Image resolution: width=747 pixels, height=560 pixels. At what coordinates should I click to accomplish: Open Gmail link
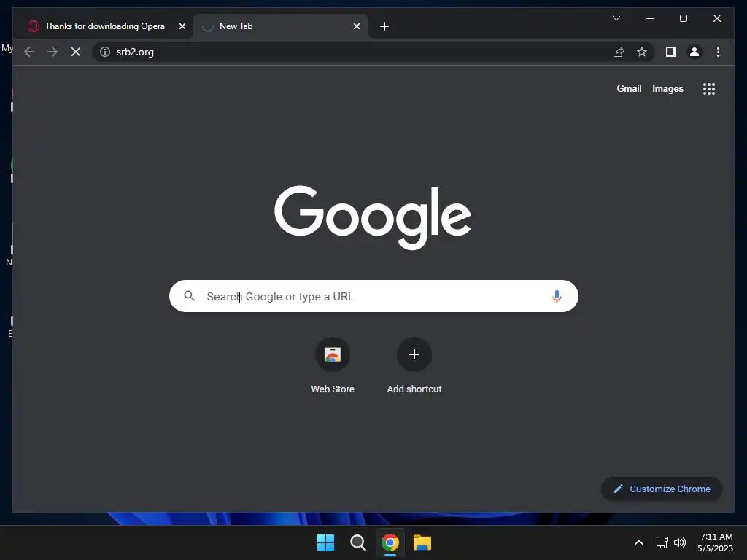pos(629,88)
